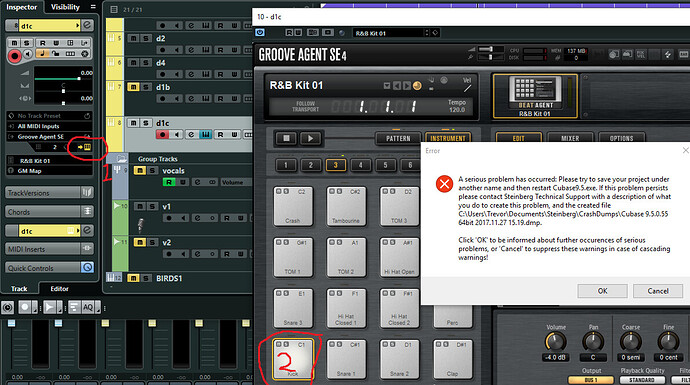Screen dimensions: 690x385
Task: Stop Groove Agent pattern playback
Action: click(x=286, y=139)
